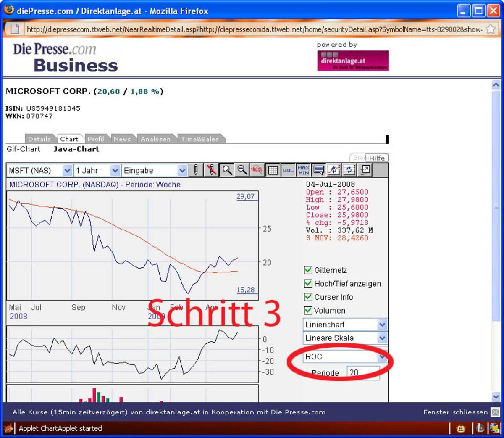Screen dimensions: 504x438
Task: Open the Linienchart chart type dropdown
Action: click(x=382, y=325)
